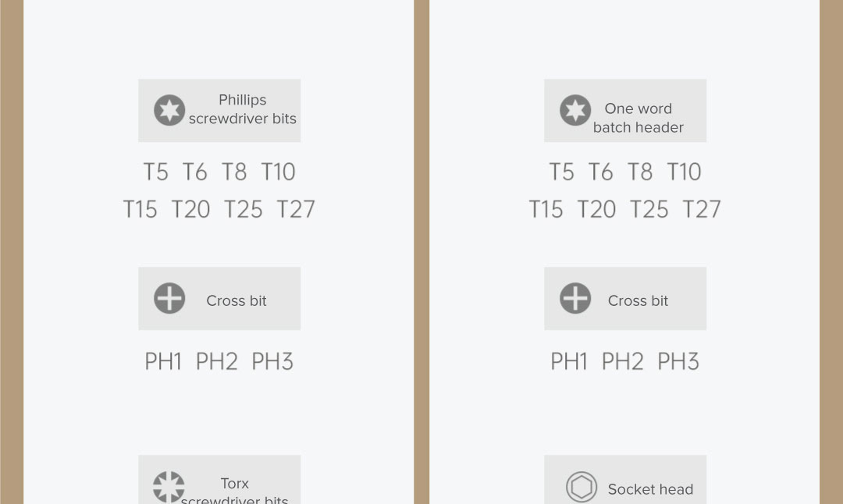Select the One word batch header label
Image resolution: width=843 pixels, height=504 pixels.
coord(638,118)
